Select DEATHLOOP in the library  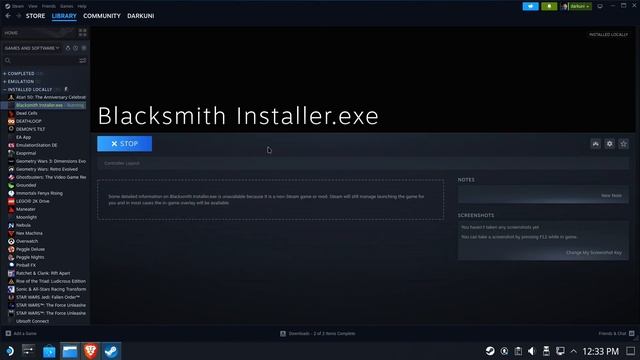tap(29, 121)
